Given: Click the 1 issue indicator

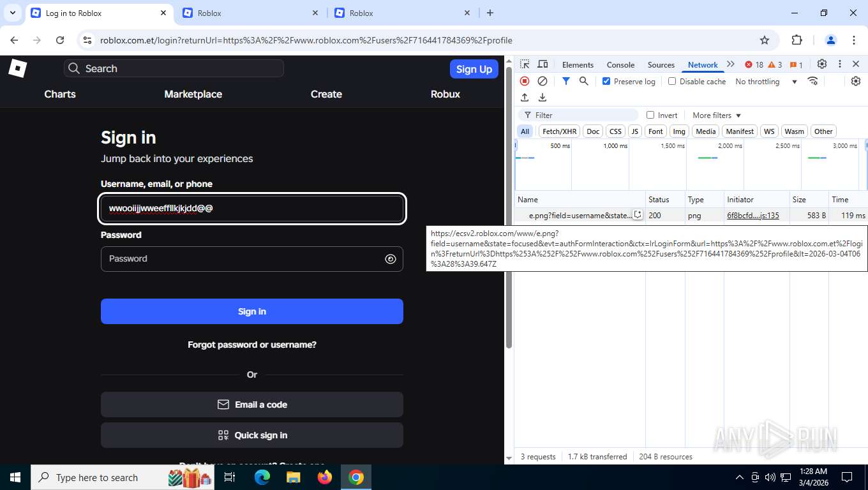Looking at the screenshot, I should 796,65.
